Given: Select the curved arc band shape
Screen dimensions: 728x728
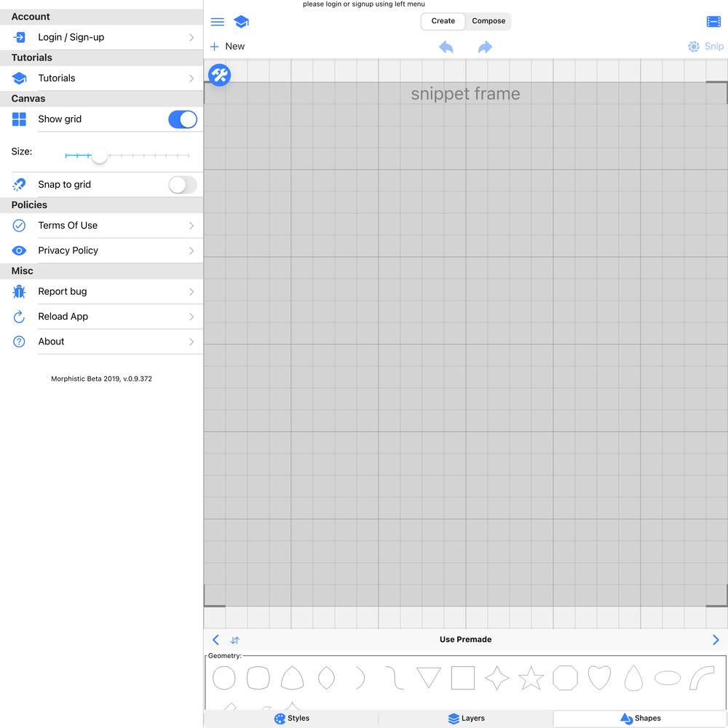Looking at the screenshot, I should pyautogui.click(x=702, y=678).
